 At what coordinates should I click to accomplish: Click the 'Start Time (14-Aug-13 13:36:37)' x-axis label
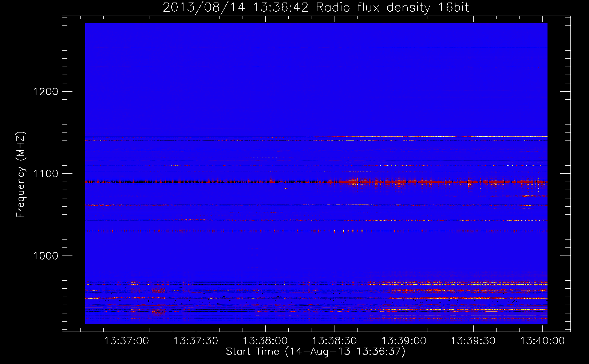pos(316,352)
